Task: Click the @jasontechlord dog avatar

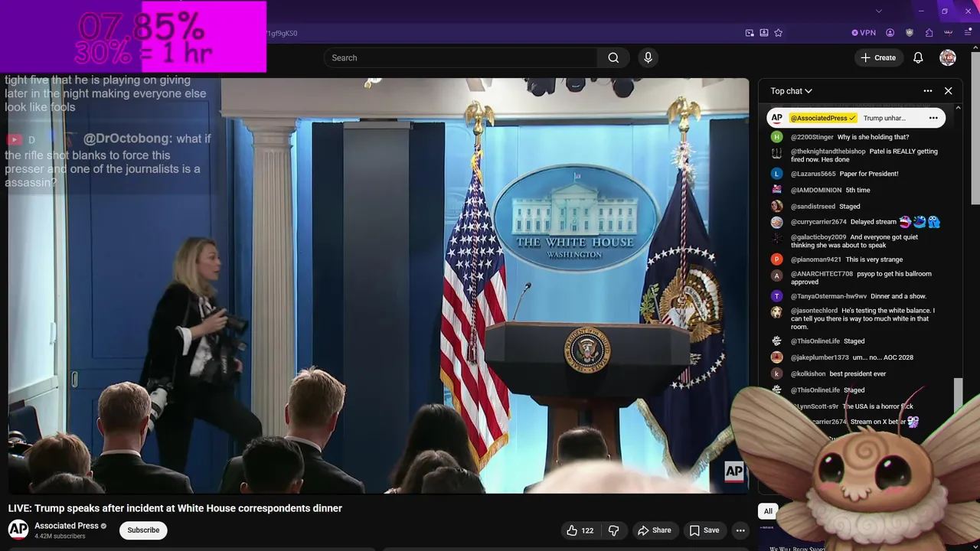Action: click(x=776, y=312)
